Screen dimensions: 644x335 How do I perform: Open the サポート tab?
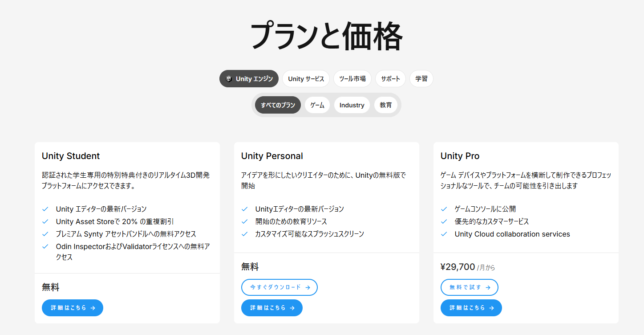click(x=390, y=78)
